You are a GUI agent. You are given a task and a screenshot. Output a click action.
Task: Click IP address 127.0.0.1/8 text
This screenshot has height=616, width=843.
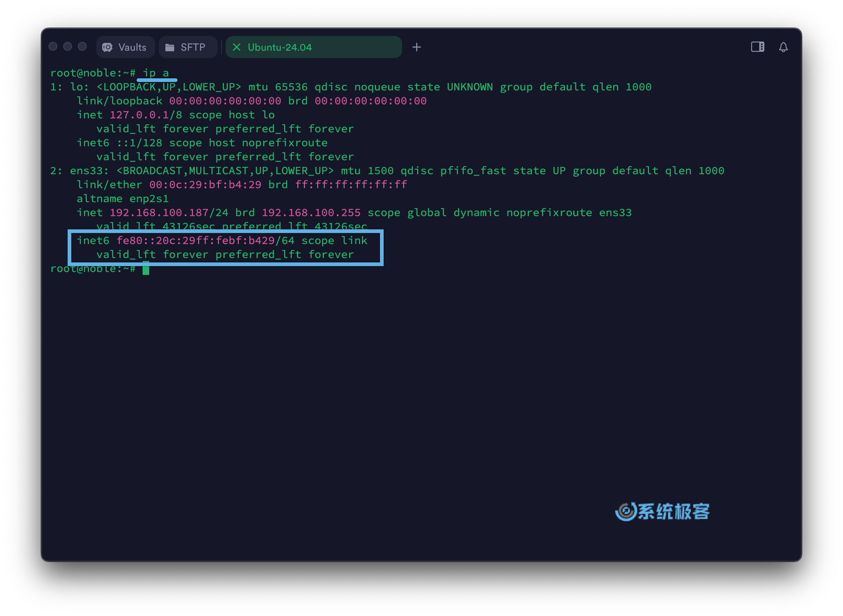pyautogui.click(x=146, y=115)
